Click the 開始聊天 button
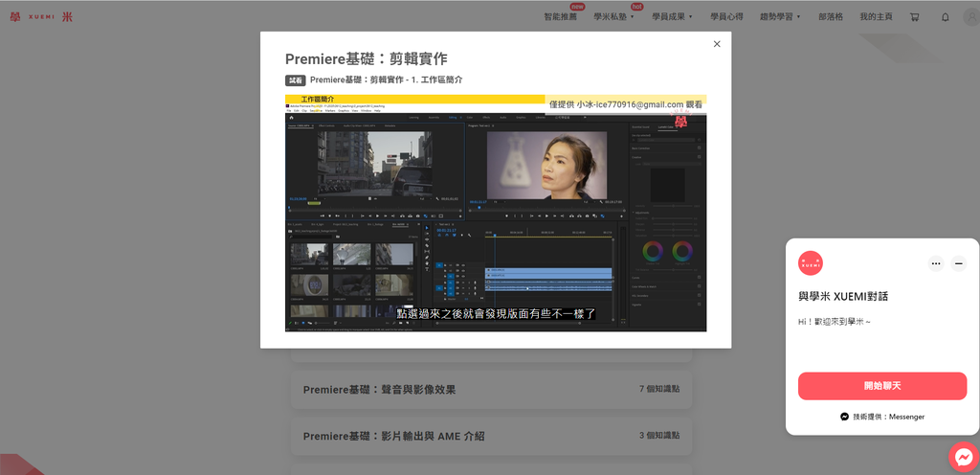The image size is (980, 475). [881, 386]
